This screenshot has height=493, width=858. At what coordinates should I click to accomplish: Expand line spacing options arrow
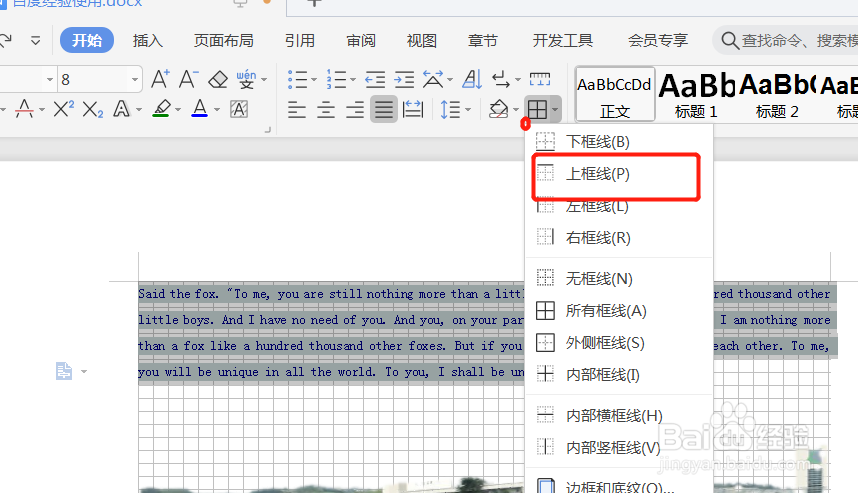point(468,109)
